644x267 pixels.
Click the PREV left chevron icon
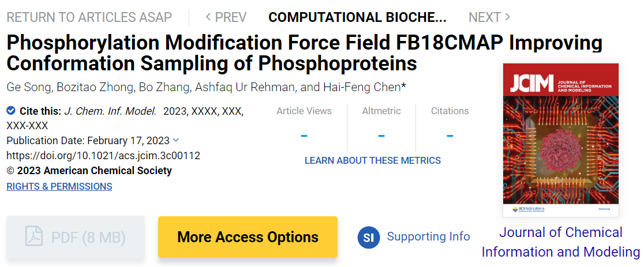(x=208, y=17)
